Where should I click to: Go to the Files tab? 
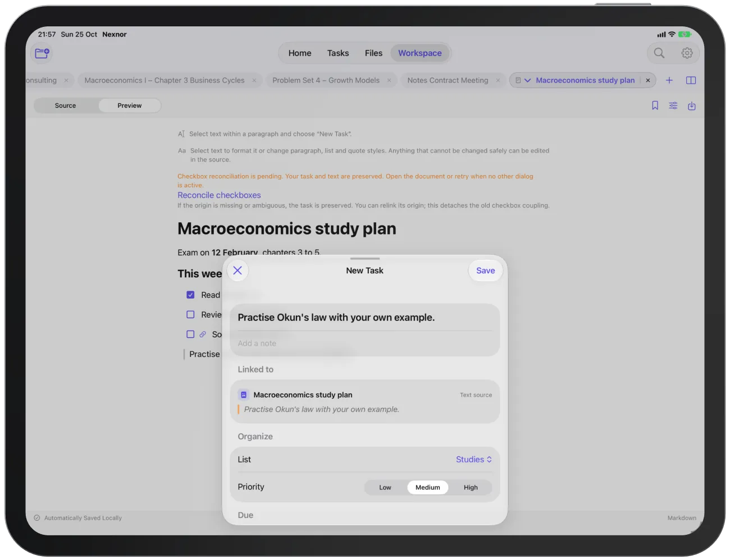(373, 53)
